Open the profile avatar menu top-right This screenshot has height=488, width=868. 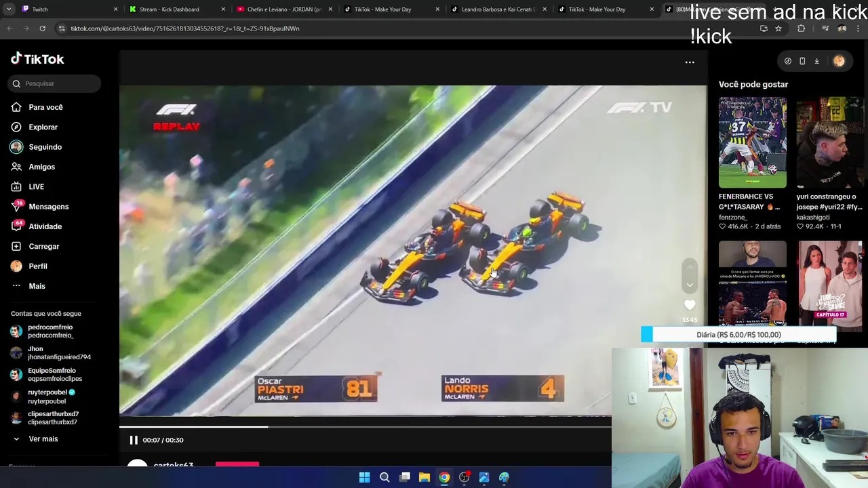[839, 61]
